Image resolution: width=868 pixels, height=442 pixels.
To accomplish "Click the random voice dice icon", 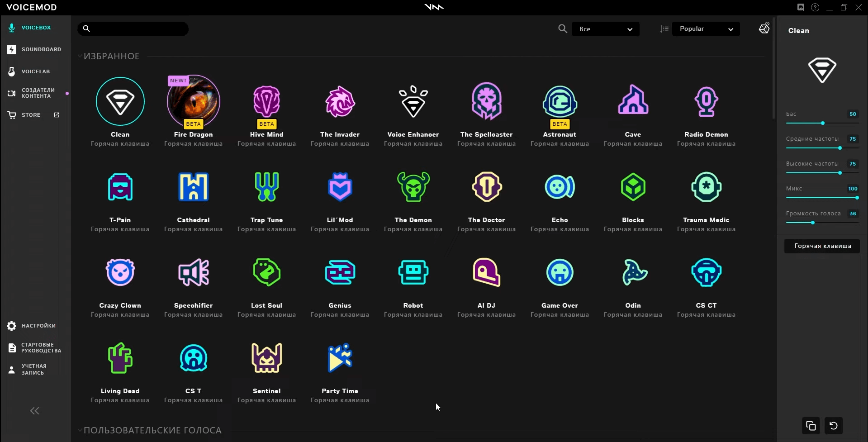I will click(764, 29).
